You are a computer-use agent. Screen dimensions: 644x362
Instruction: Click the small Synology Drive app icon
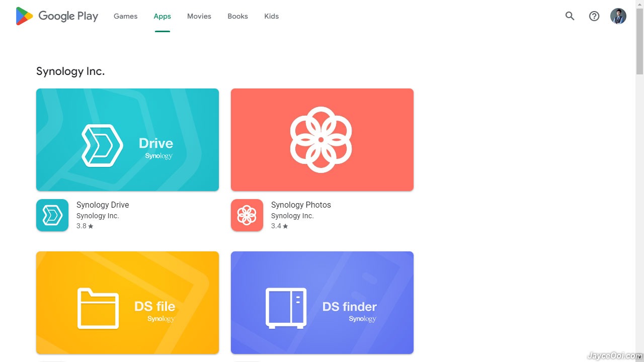click(52, 215)
